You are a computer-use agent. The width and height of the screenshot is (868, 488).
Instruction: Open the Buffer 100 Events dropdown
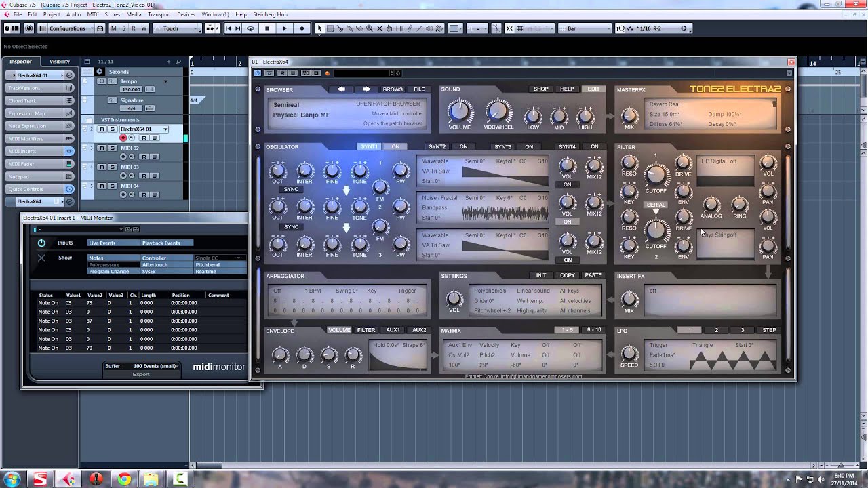[x=156, y=366]
